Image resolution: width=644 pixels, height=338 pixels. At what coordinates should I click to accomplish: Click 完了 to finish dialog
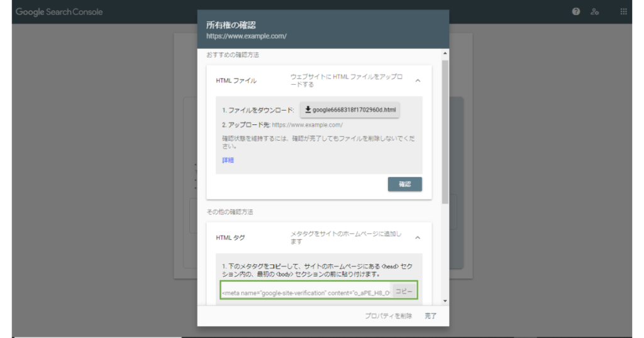pos(430,316)
